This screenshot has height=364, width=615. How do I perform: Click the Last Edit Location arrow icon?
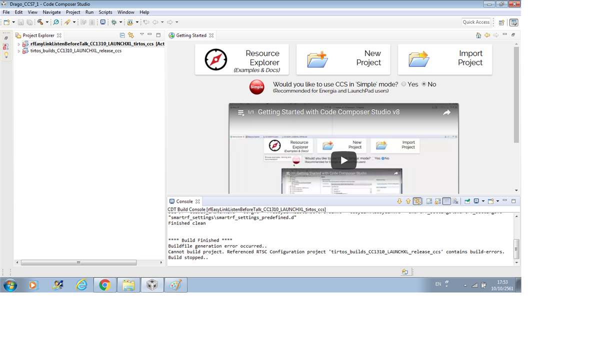146,22
